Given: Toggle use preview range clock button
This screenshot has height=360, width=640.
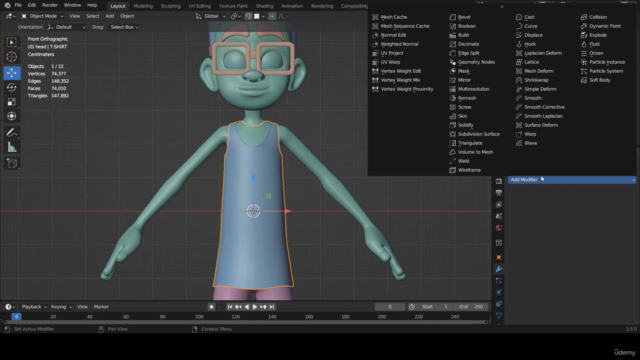Looking at the screenshot, I should (x=411, y=307).
